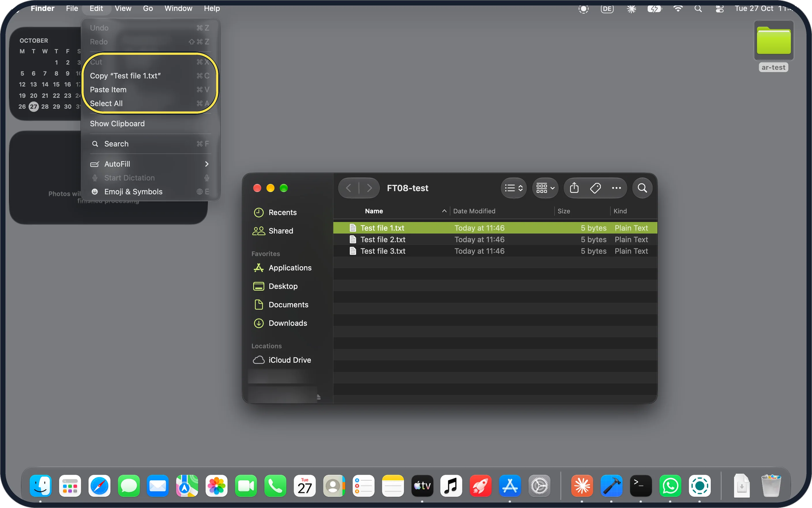Viewport: 812px width, 508px height.
Task: Sort by Date Modified column
Action: click(x=474, y=211)
